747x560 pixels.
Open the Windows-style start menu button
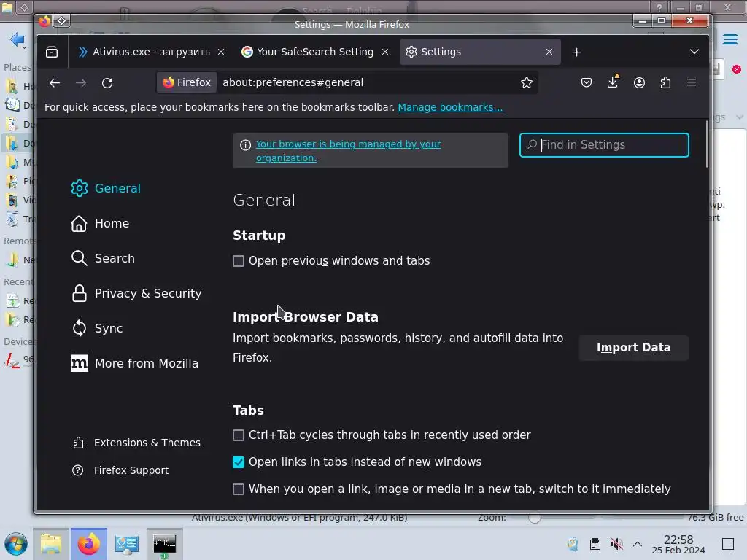click(x=15, y=544)
